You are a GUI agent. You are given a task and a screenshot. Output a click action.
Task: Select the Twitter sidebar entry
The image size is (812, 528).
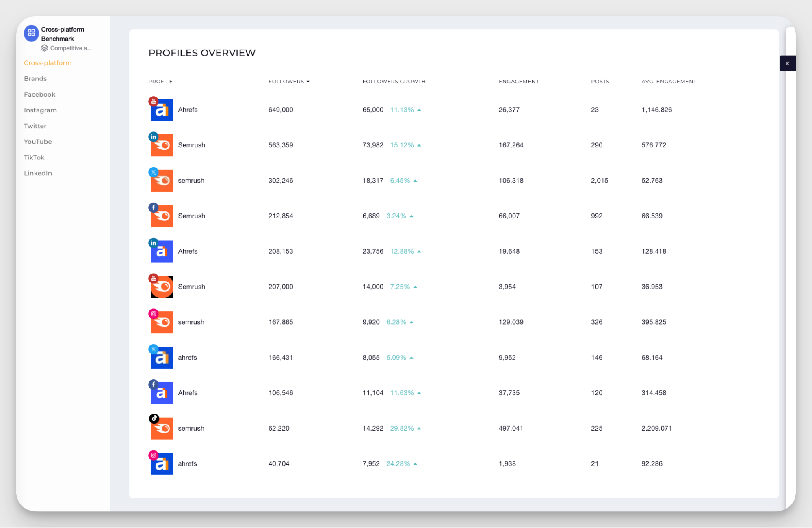point(35,126)
